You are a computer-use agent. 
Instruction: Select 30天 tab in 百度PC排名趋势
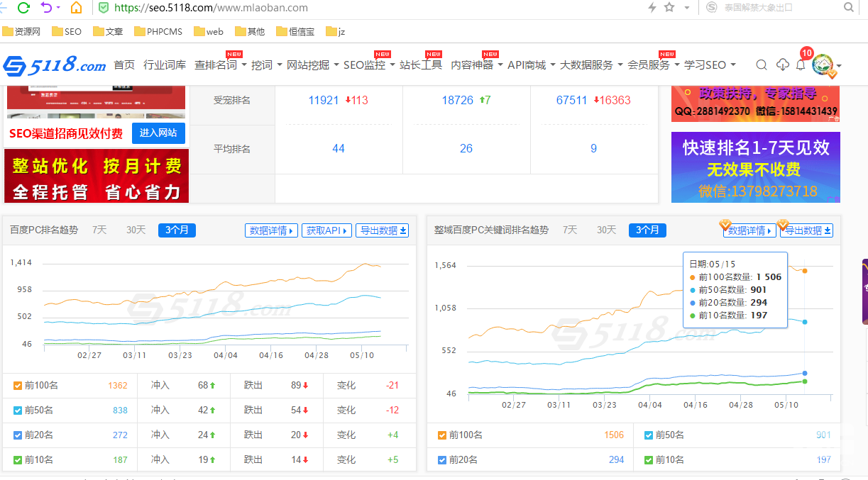[136, 230]
